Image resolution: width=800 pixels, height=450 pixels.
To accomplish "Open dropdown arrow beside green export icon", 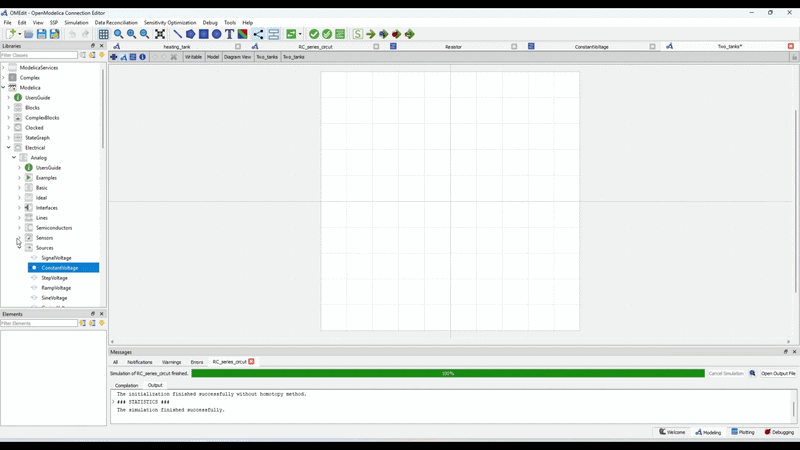I will 300,34.
